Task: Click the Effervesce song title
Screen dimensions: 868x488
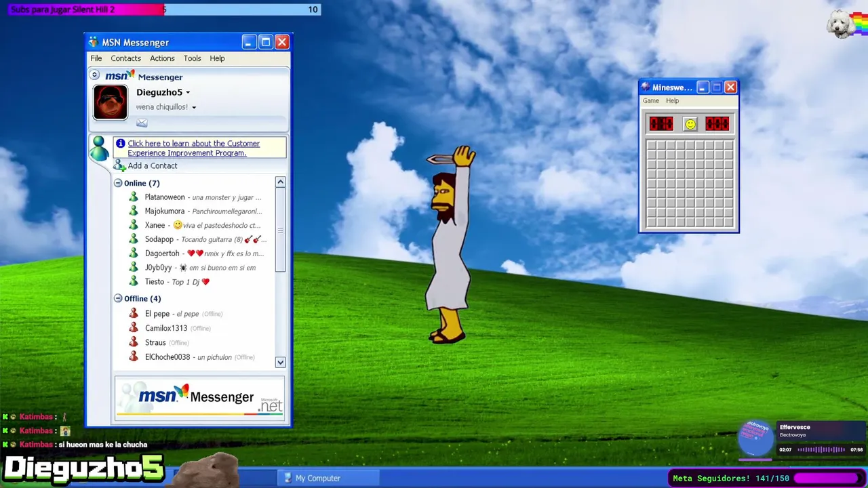Action: tap(795, 428)
